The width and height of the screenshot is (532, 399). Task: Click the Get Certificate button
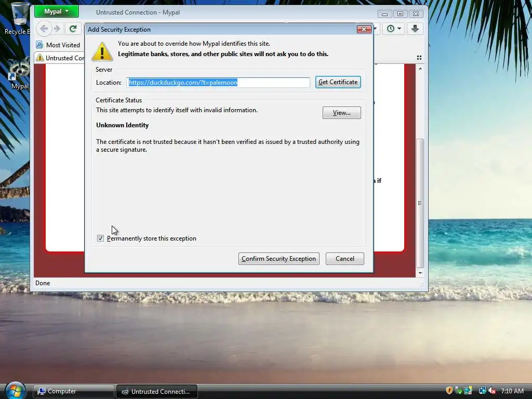click(338, 82)
